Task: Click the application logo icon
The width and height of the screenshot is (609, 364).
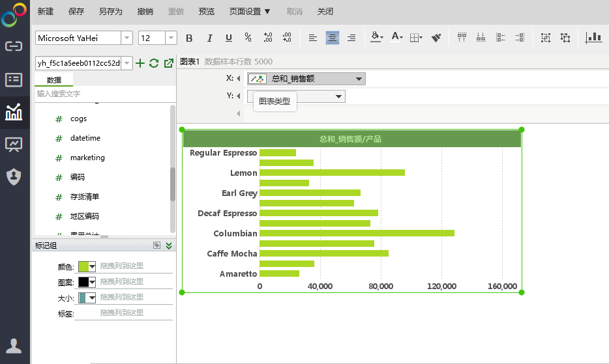Action: (14, 15)
